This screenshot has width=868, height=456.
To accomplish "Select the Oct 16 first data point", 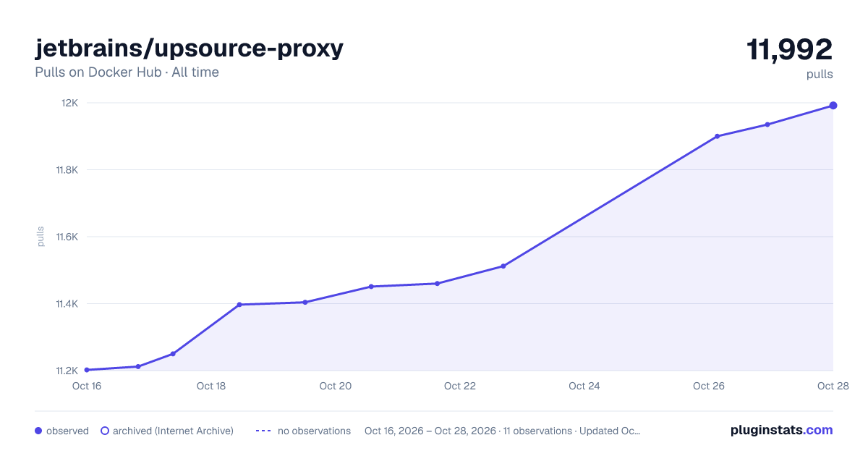I will pyautogui.click(x=87, y=370).
